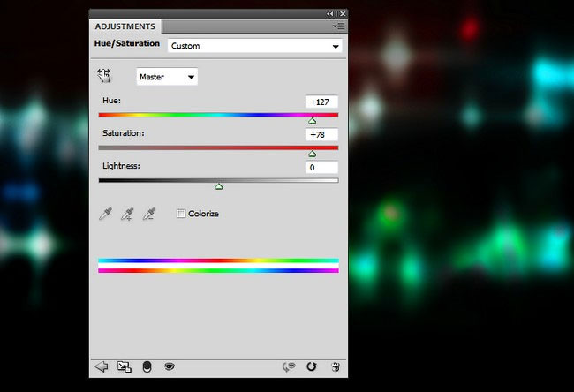The height and width of the screenshot is (392, 574).
Task: Click the Saturation label
Action: tap(124, 132)
